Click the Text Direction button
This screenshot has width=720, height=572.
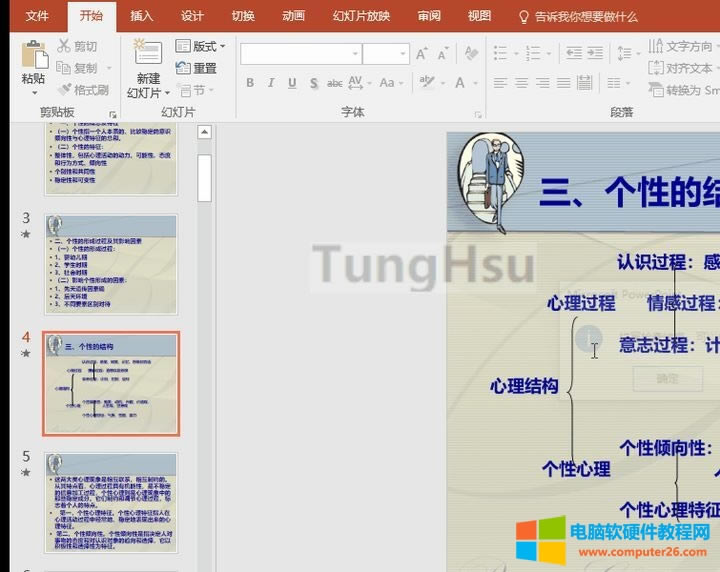coord(680,46)
